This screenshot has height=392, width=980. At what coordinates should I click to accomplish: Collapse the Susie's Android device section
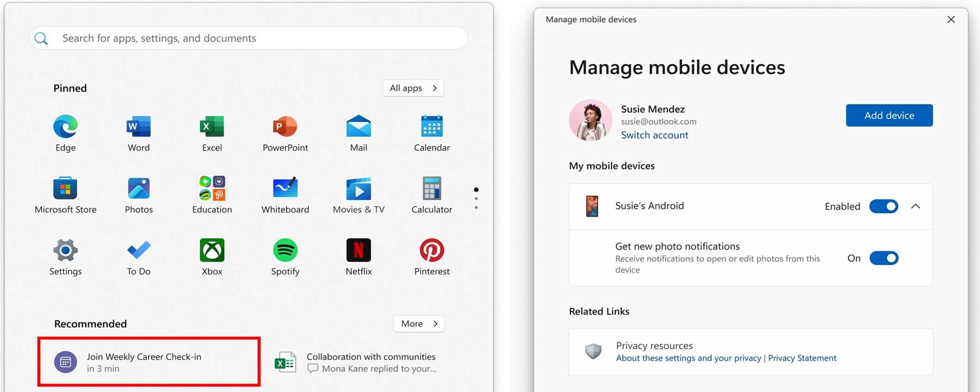(x=915, y=206)
